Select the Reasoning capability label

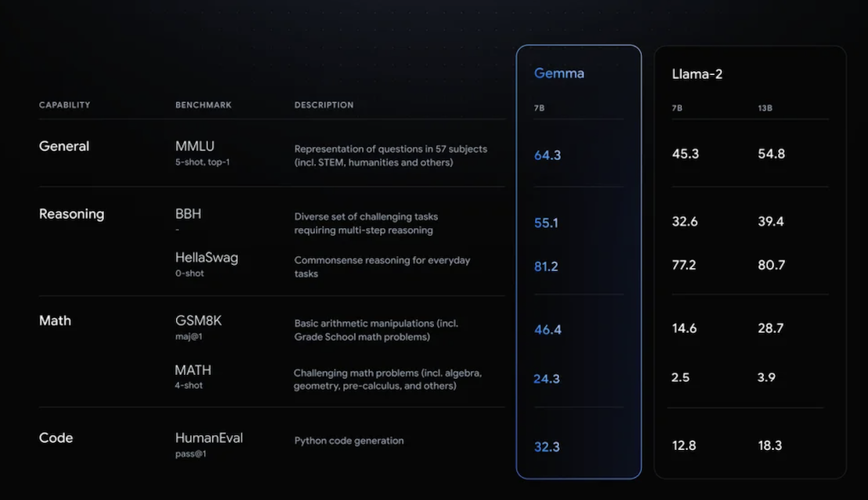pos(71,214)
